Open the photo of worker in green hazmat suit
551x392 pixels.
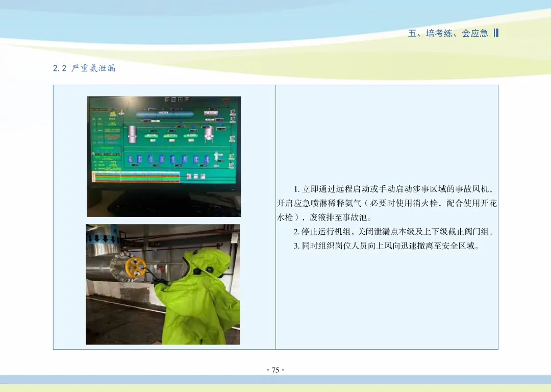(163, 284)
